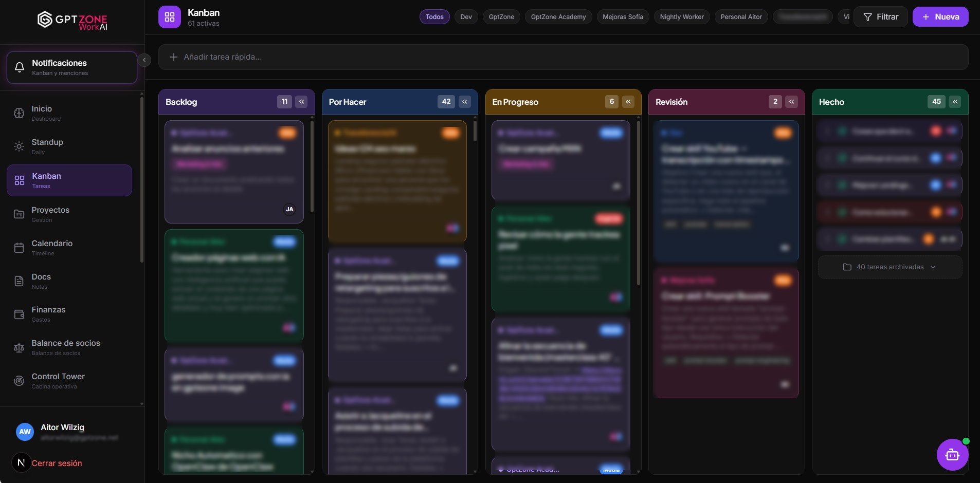980x483 pixels.
Task: Click the user name "Aitor Wilzig"
Action: 62,428
